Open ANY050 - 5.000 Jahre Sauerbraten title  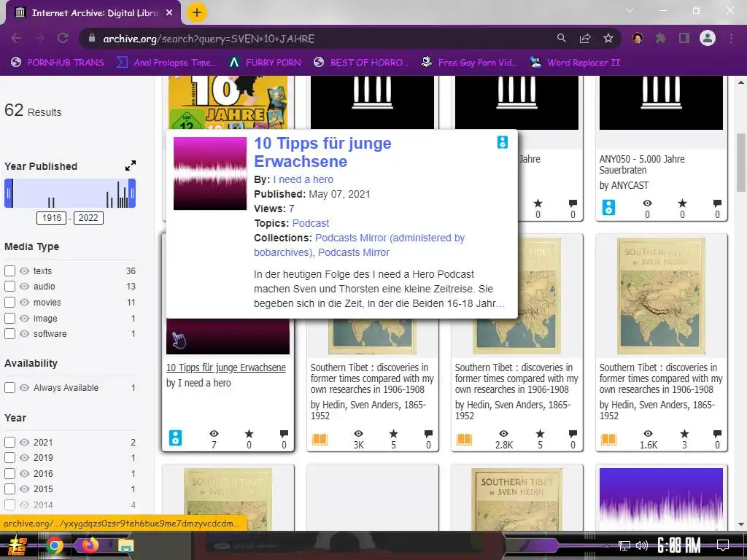[x=642, y=164]
